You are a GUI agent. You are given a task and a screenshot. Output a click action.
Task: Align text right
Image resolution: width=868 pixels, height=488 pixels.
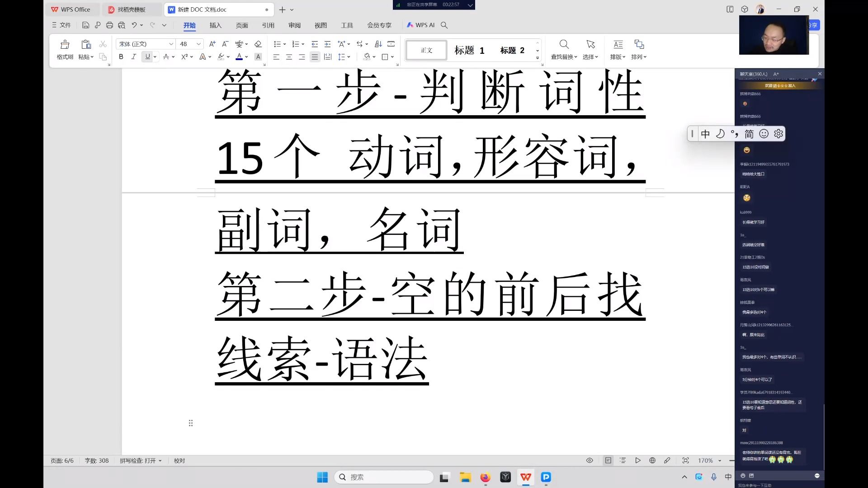302,57
